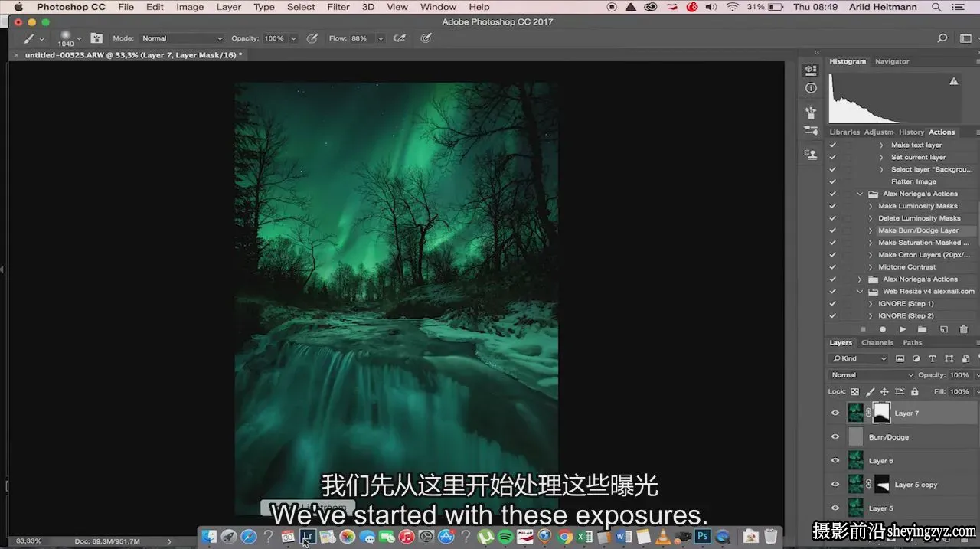
Task: Open the workspace switcher icon
Action: click(965, 38)
